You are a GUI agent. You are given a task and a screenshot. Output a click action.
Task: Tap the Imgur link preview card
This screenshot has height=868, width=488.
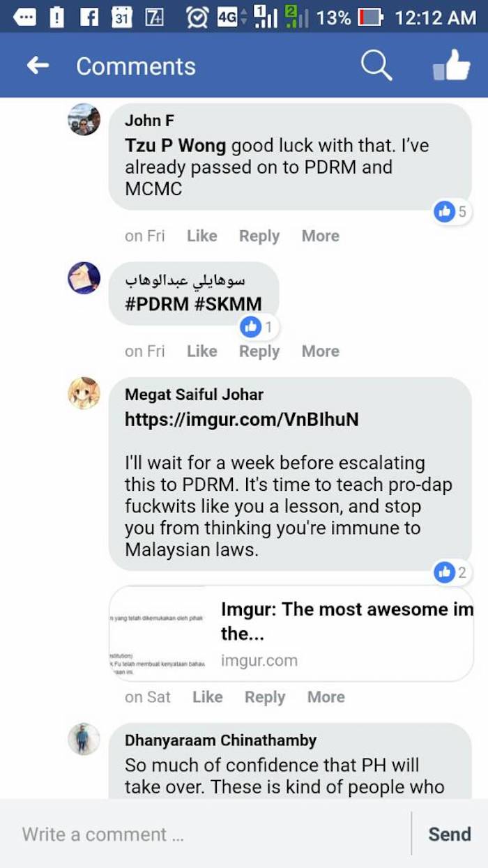[291, 634]
